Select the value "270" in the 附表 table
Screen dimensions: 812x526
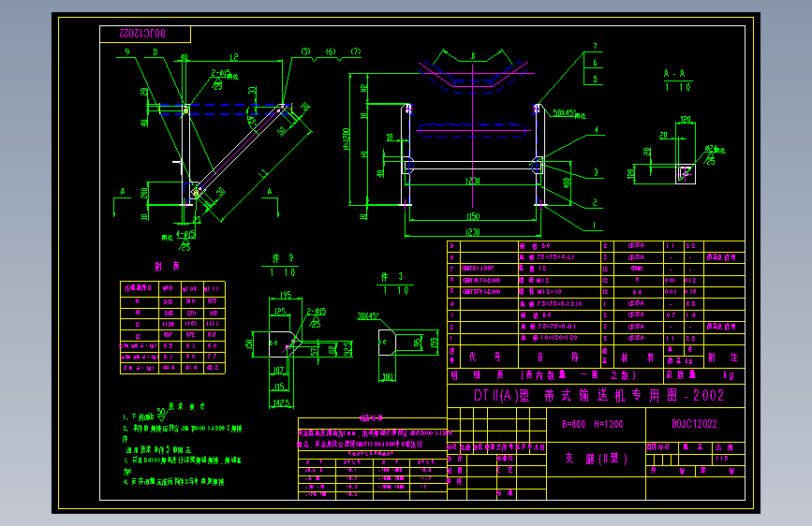pyautogui.click(x=191, y=313)
